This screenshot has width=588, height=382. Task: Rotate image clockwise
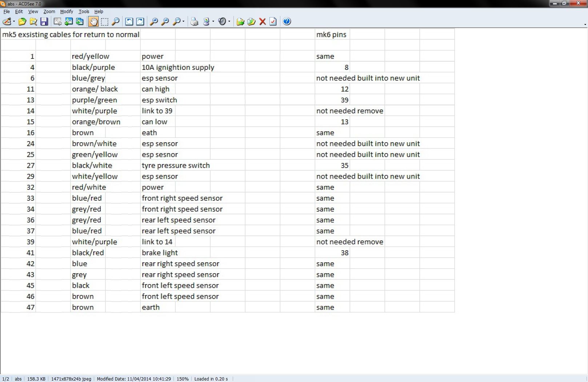click(140, 22)
